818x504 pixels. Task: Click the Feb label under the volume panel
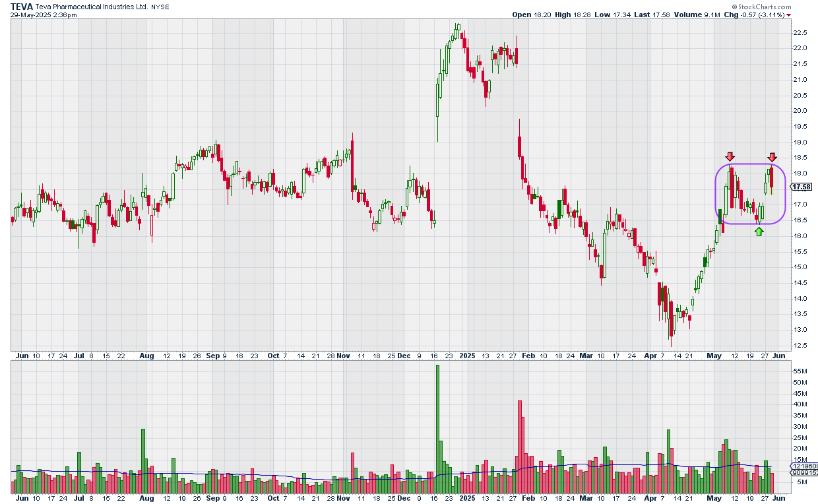[528, 499]
